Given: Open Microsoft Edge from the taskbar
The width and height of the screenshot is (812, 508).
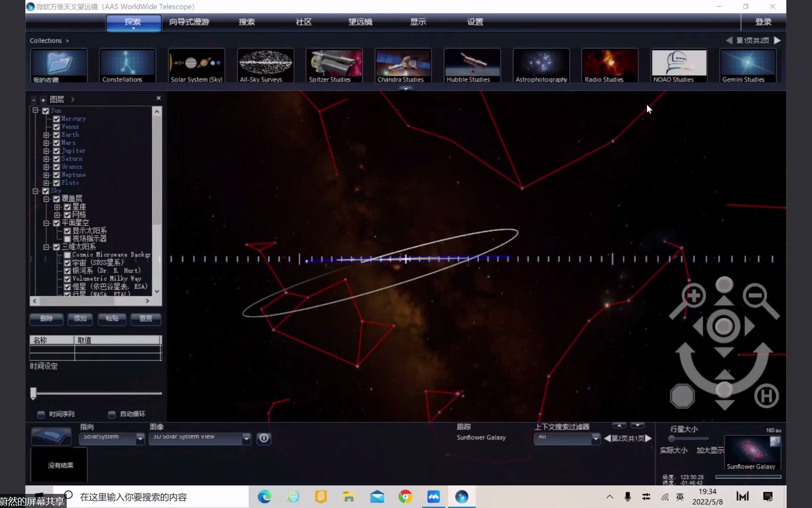Looking at the screenshot, I should click(265, 497).
